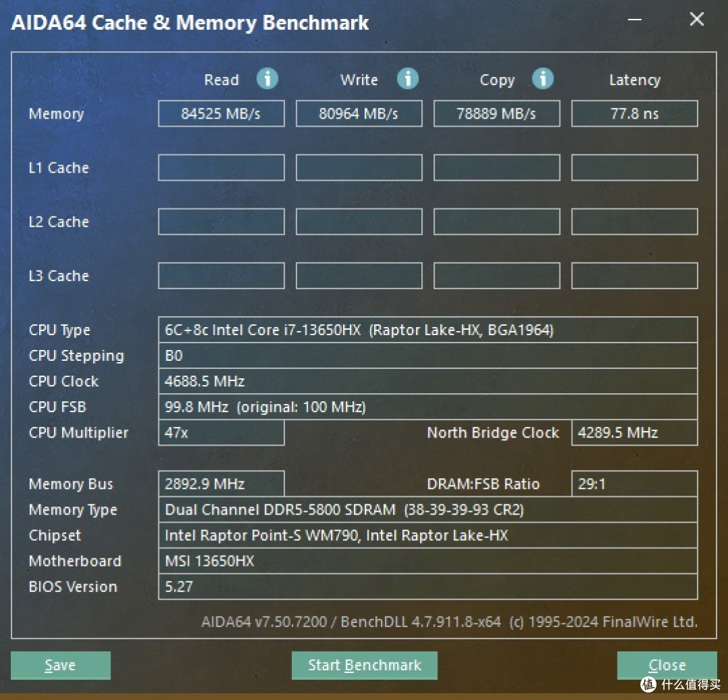The width and height of the screenshot is (728, 700).
Task: Click the Copy info icon
Action: [543, 78]
